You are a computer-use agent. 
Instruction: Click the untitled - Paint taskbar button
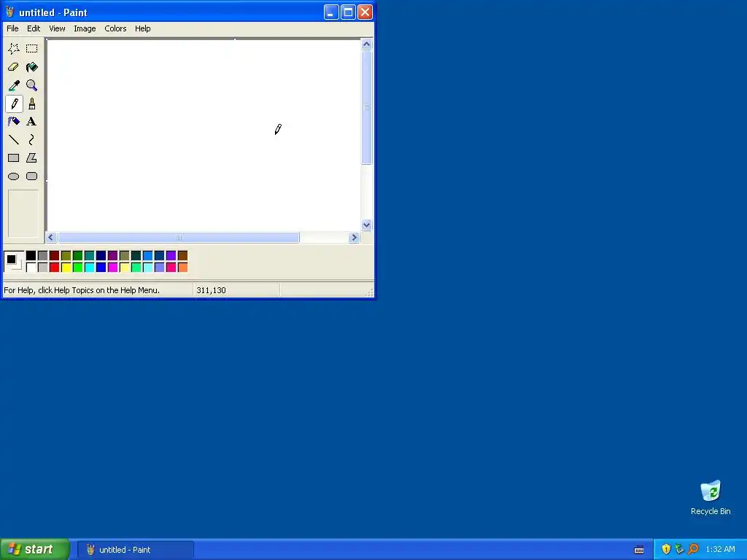click(136, 550)
